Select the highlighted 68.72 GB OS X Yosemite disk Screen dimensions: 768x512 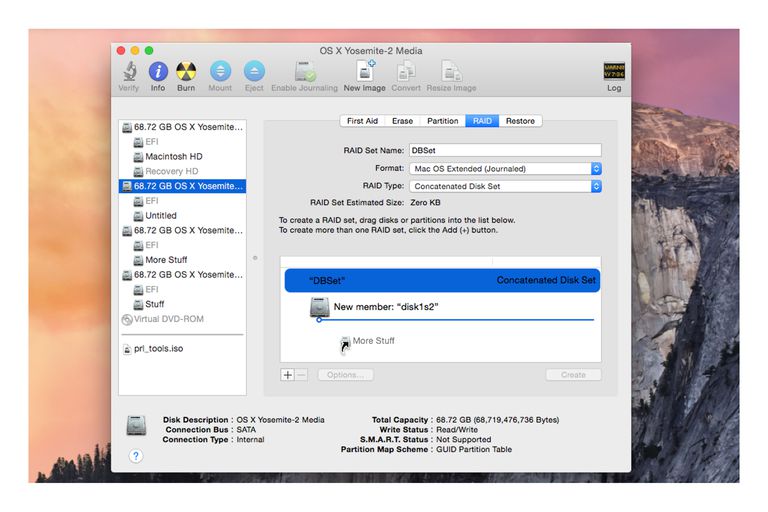click(x=182, y=186)
